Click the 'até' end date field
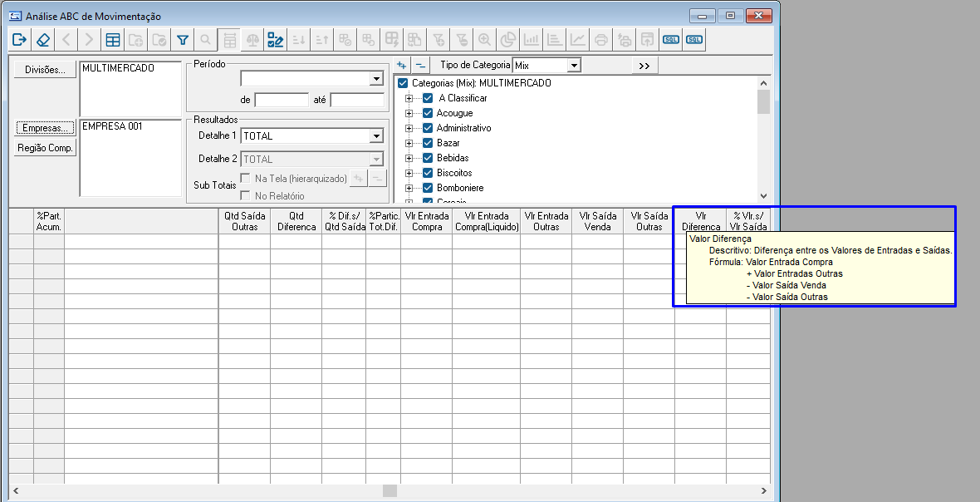980x502 pixels. coord(357,100)
